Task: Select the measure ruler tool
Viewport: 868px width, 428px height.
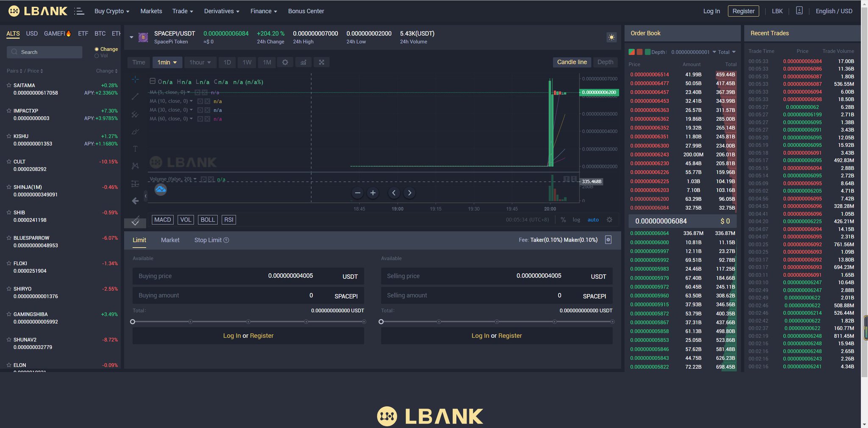Action: [x=135, y=221]
